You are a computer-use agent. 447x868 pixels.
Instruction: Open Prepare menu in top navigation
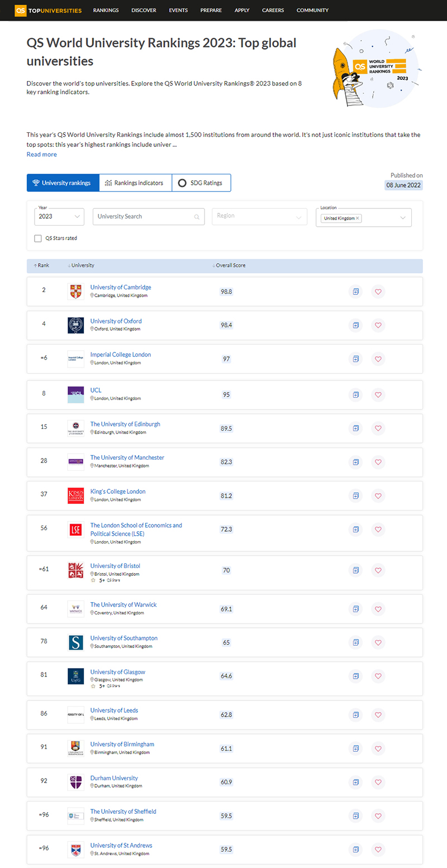(211, 10)
